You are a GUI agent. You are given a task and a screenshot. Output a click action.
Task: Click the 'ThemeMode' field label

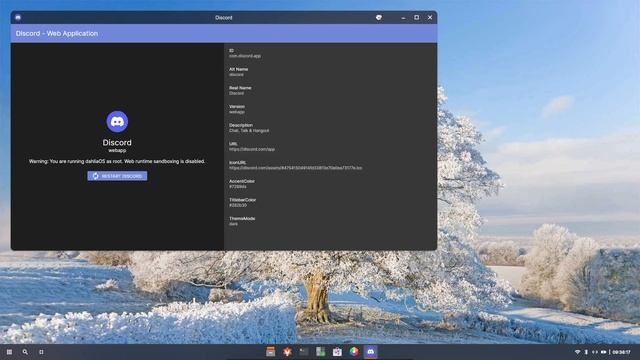[x=242, y=218]
